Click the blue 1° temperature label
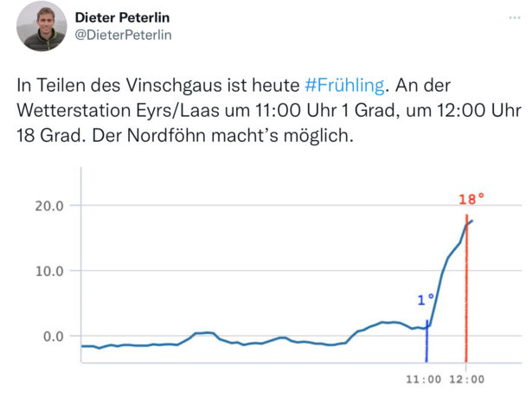 tap(426, 299)
